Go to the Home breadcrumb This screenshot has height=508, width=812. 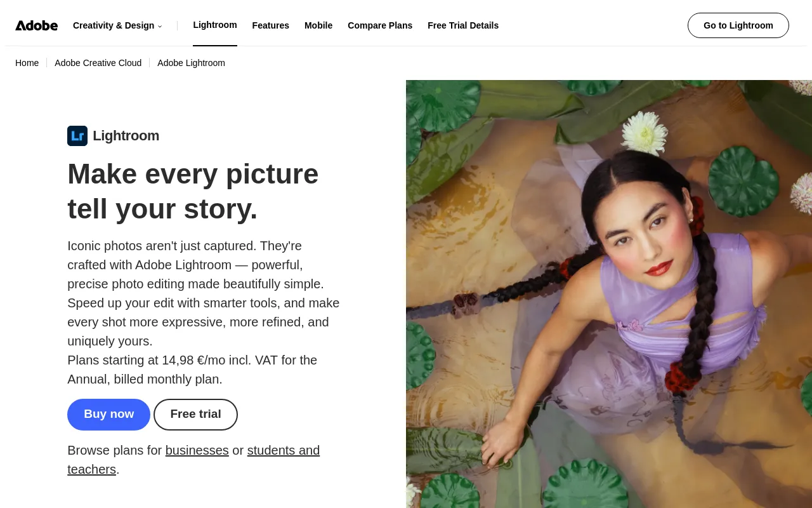tap(27, 63)
